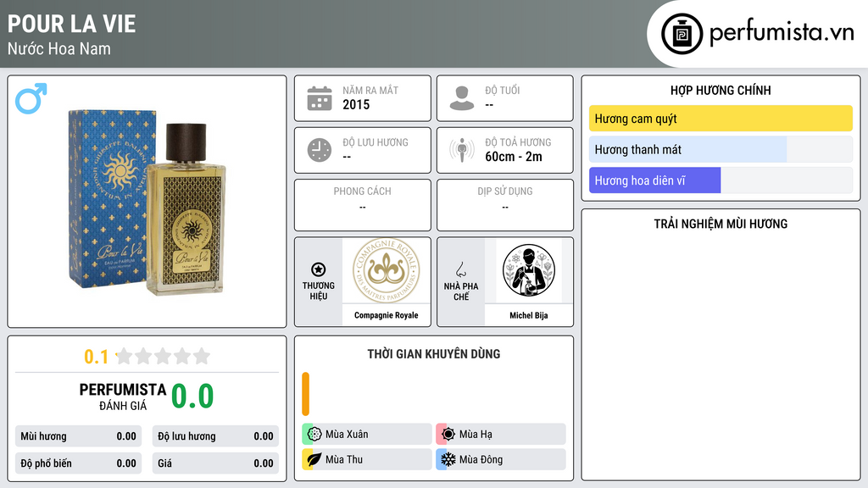Click the perfumista.vn site name
Screen dimensions: 868x488
point(782,33)
